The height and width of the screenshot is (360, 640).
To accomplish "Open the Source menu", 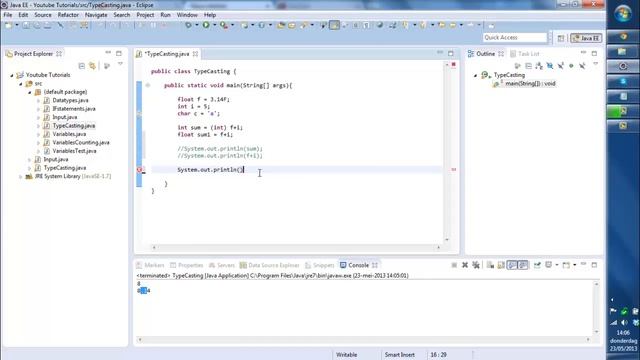I will pyautogui.click(x=43, y=15).
